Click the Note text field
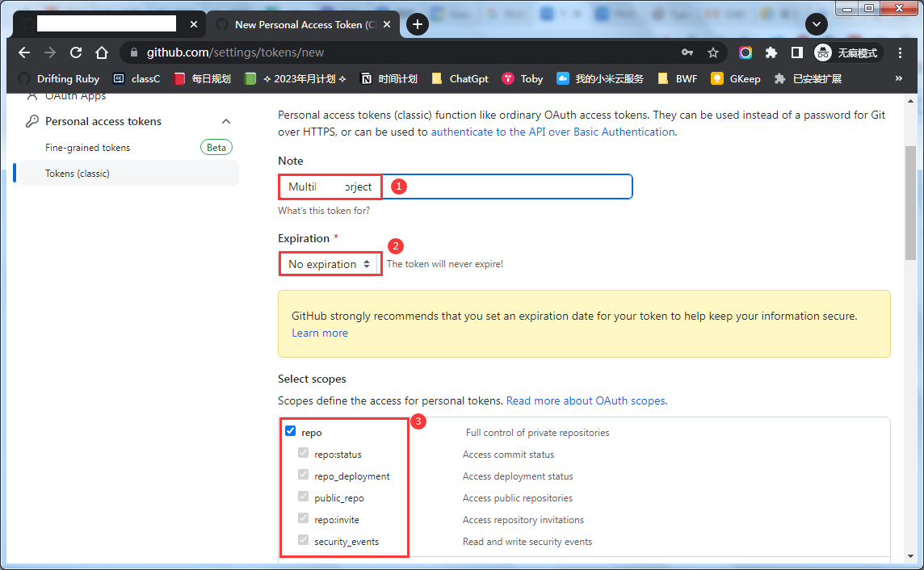Screen dimensions: 924x570 [455, 187]
